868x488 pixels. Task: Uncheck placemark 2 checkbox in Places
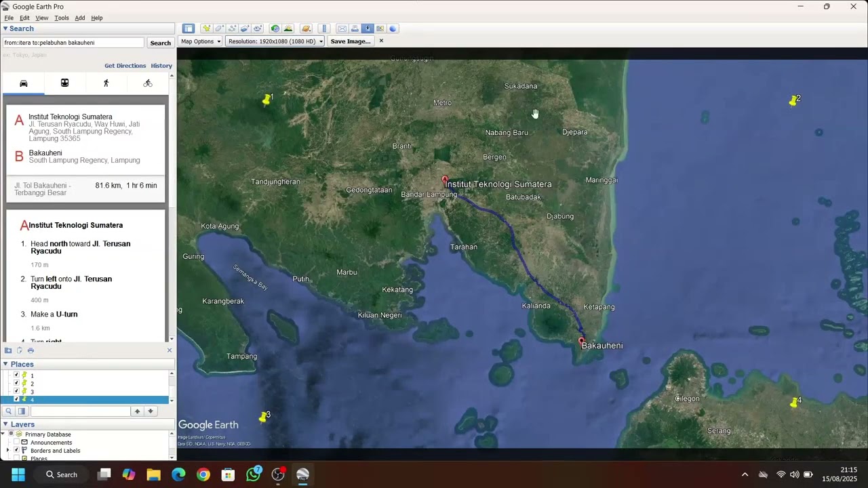[x=17, y=383]
